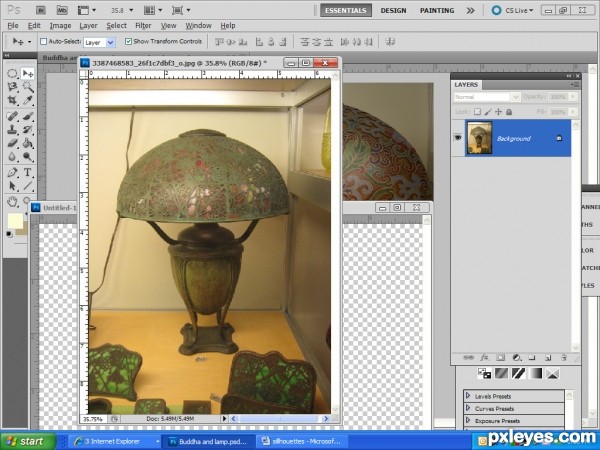Open the Window menu
Image resolution: width=600 pixels, height=450 pixels.
(x=198, y=26)
